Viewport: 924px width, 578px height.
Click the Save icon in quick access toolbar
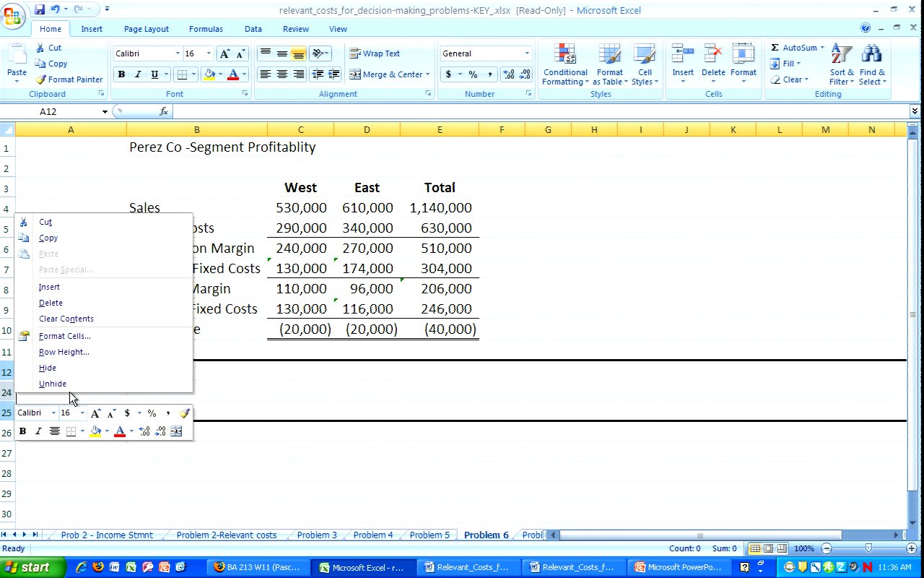(39, 9)
